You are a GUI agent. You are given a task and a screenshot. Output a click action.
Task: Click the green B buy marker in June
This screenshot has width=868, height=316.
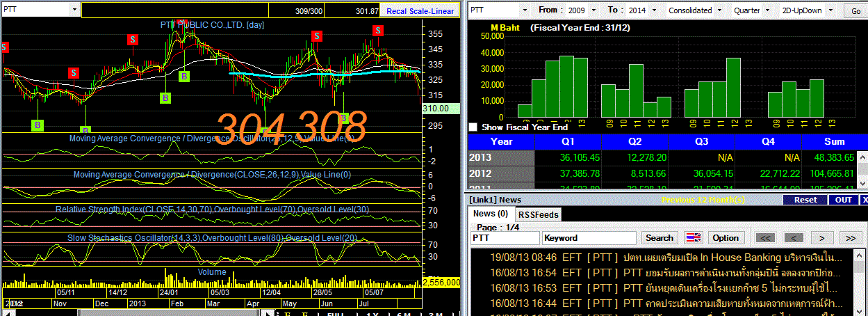[343, 118]
